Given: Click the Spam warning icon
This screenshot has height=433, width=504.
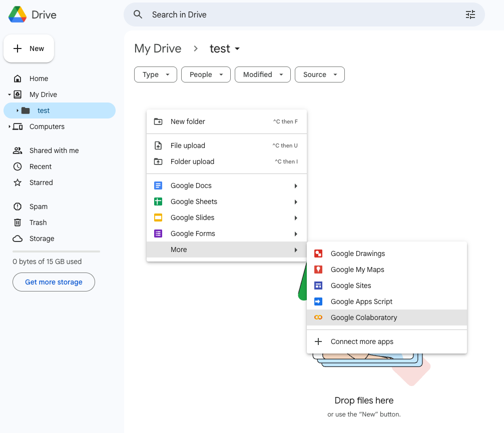Looking at the screenshot, I should point(18,206).
